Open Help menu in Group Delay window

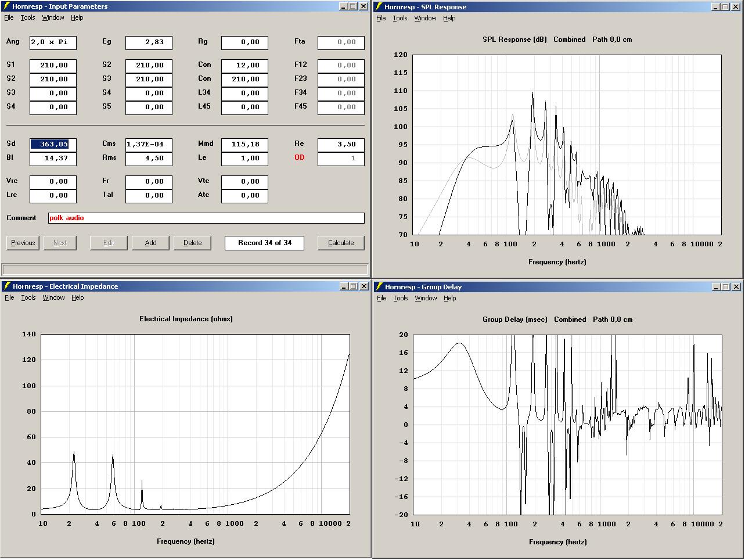[x=450, y=298]
